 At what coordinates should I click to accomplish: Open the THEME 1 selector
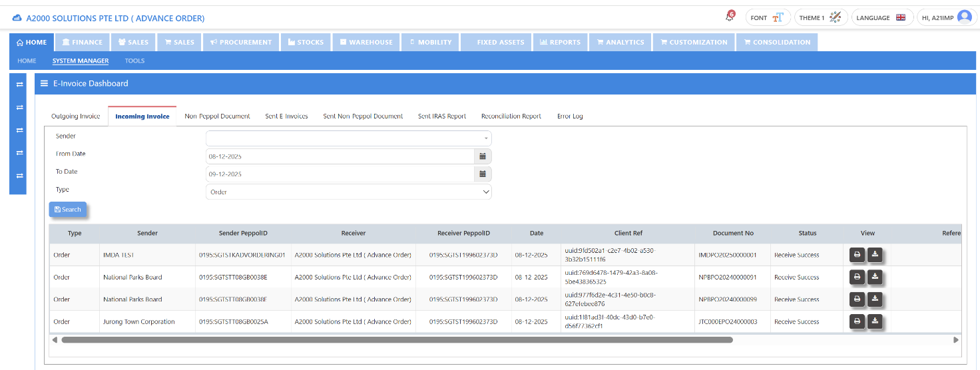point(821,18)
